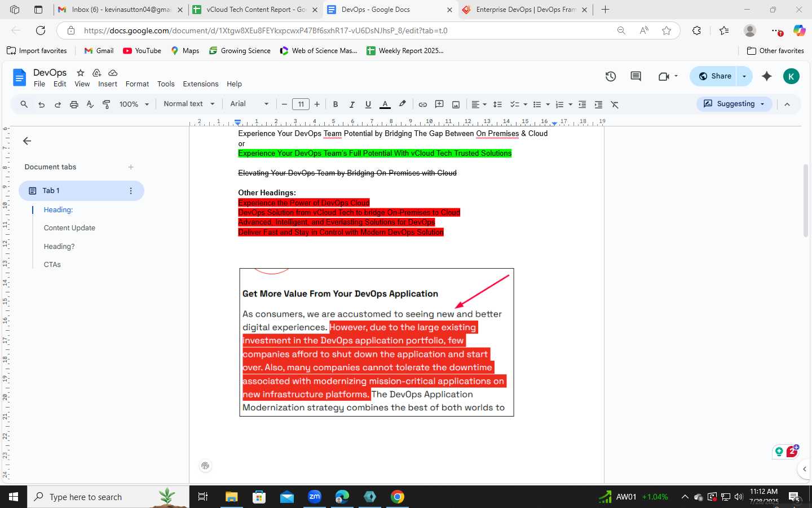Decrease paragraph indent
This screenshot has height=508, width=812.
click(x=582, y=104)
